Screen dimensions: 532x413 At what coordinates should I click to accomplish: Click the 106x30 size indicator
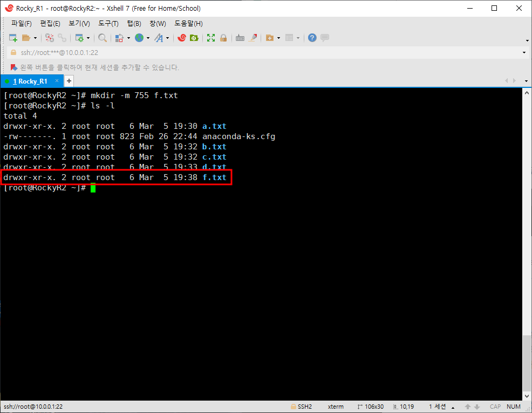[371, 407]
